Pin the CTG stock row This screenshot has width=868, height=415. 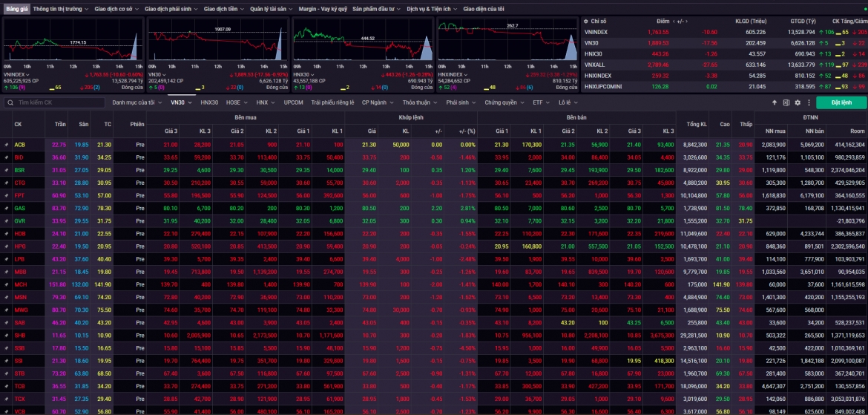pyautogui.click(x=7, y=183)
